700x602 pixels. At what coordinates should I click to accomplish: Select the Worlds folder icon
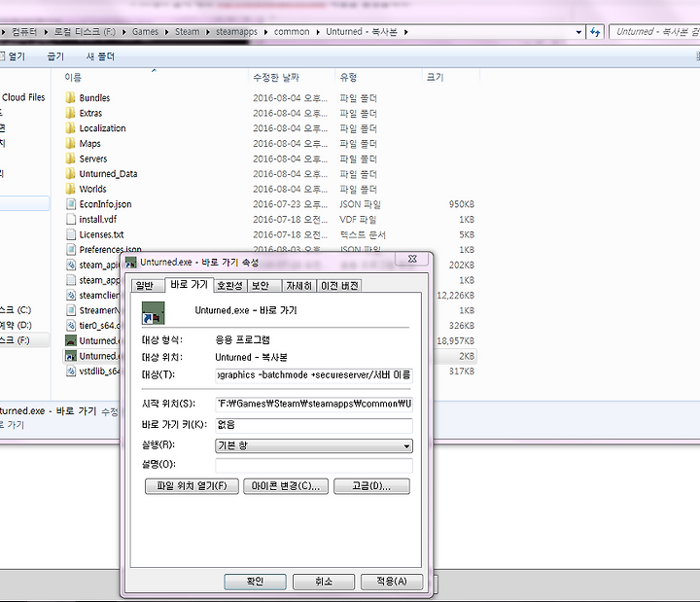pyautogui.click(x=70, y=189)
